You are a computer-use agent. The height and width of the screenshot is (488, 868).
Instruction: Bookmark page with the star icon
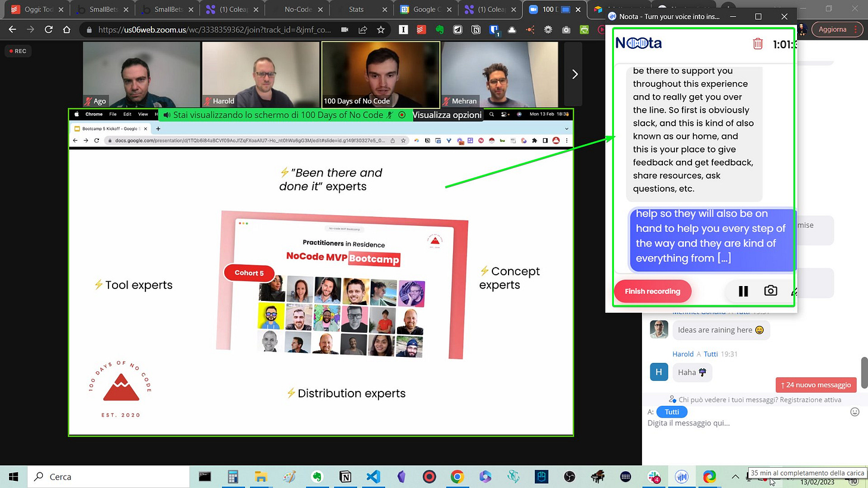(x=380, y=30)
